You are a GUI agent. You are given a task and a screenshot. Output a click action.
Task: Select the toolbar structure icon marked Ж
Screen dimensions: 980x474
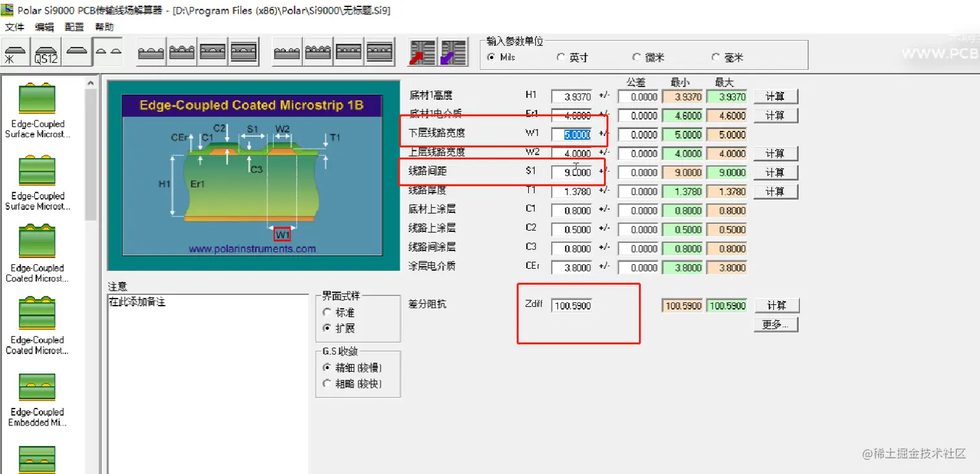(x=16, y=51)
